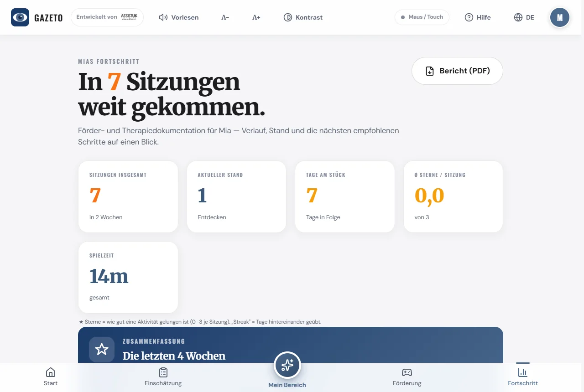Click the Sterne explanation footnote
584x392 pixels.
[200, 322]
